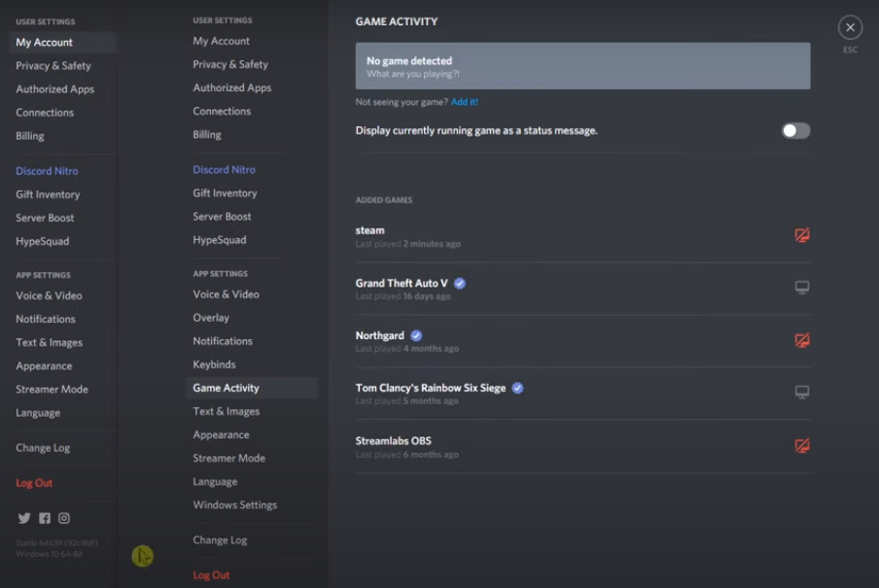Click the verified badge beside Grand Theft Auto V
879x588 pixels.
coord(460,283)
